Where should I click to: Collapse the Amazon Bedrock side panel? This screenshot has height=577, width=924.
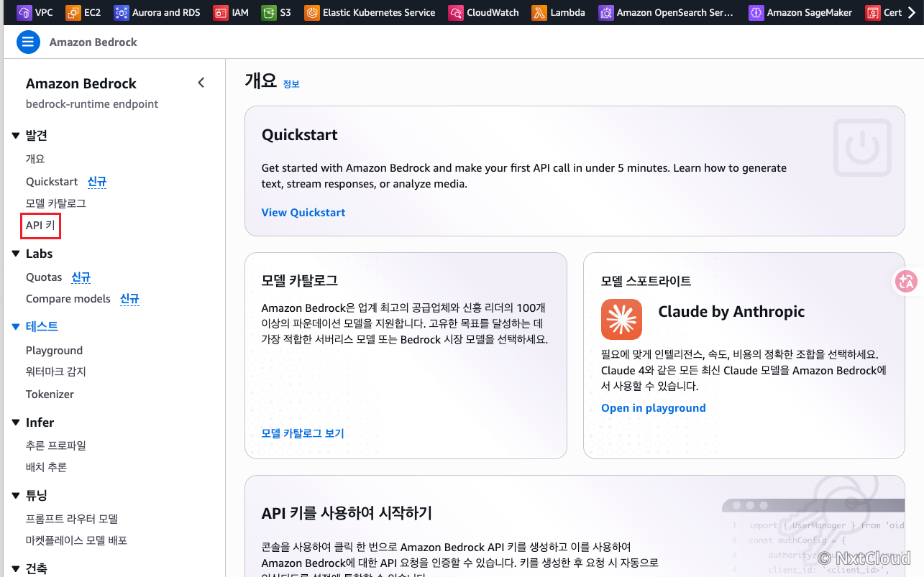201,83
